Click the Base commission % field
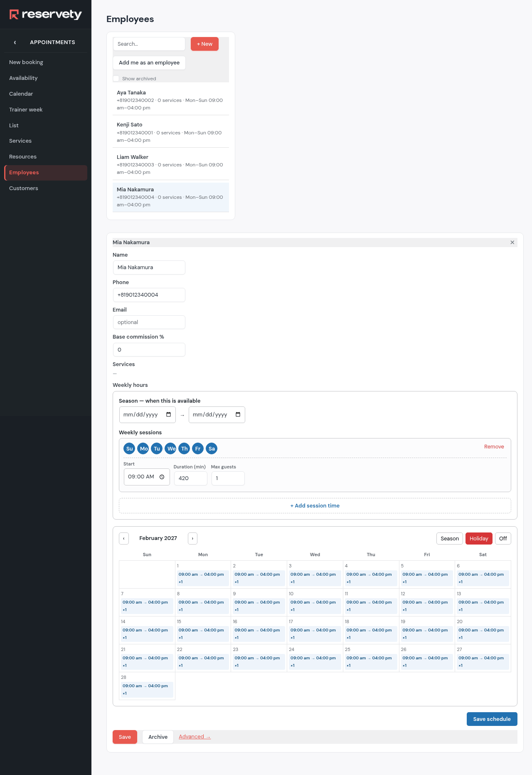 (x=149, y=350)
